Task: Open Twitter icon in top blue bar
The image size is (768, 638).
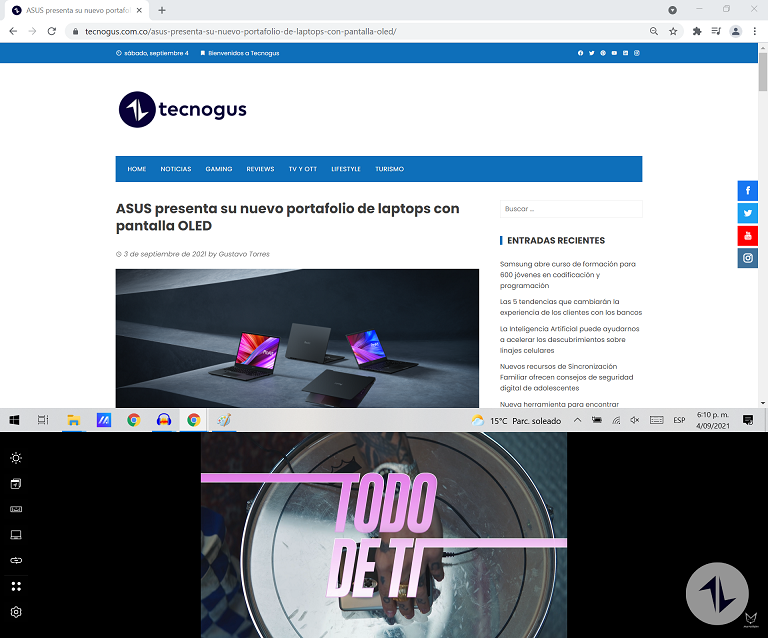Action: [592, 53]
